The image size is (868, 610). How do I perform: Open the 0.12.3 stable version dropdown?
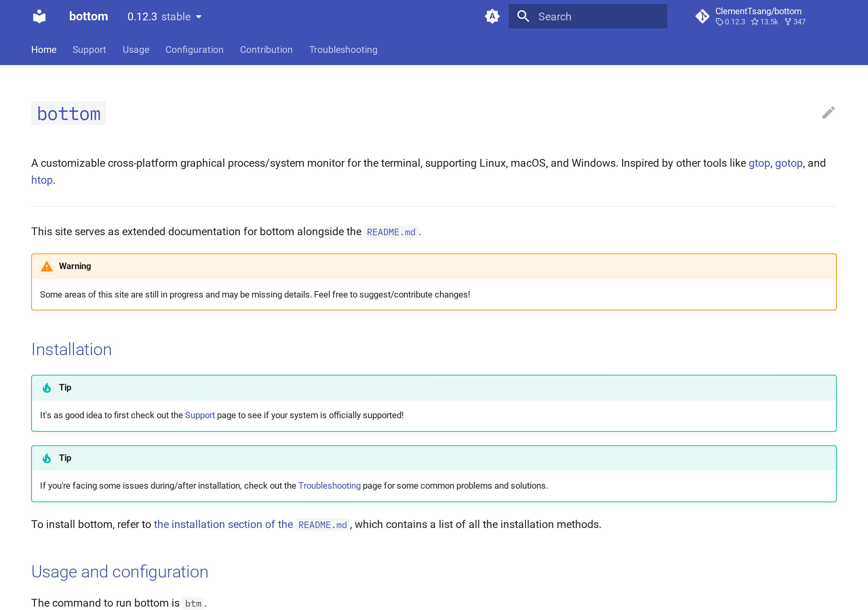(x=164, y=17)
